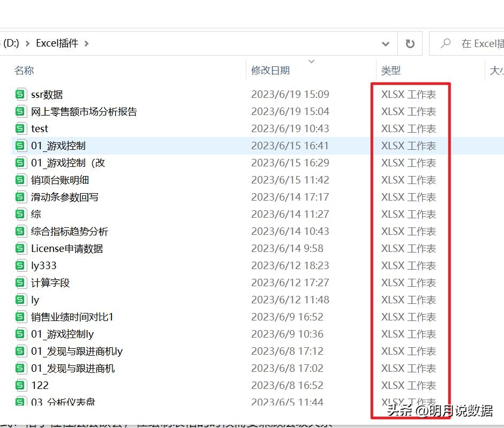Click the Excel icon beside License申请数据
The width and height of the screenshot is (504, 428).
(20, 248)
